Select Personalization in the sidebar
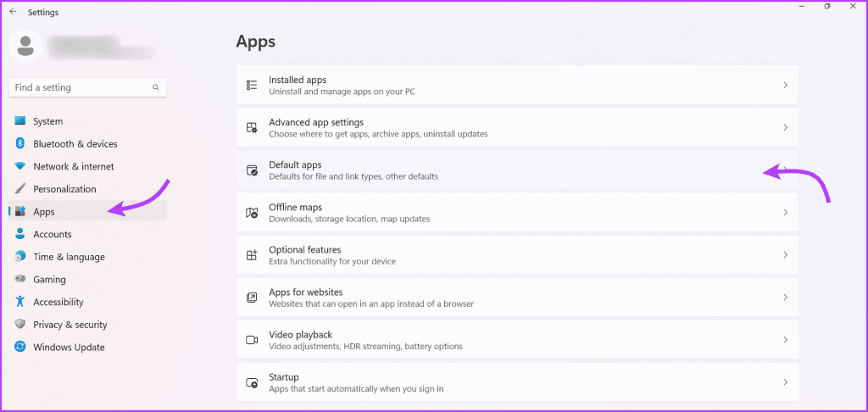Screen dimensions: 868x412 pyautogui.click(x=64, y=189)
